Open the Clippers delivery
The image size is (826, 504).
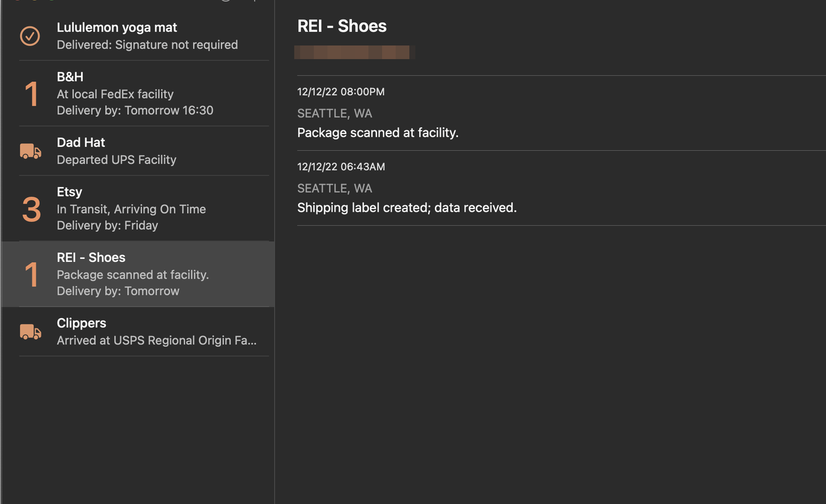(x=137, y=332)
